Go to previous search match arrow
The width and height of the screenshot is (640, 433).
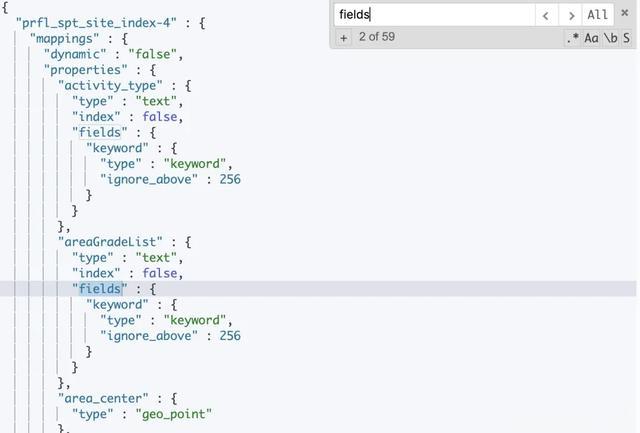click(546, 16)
